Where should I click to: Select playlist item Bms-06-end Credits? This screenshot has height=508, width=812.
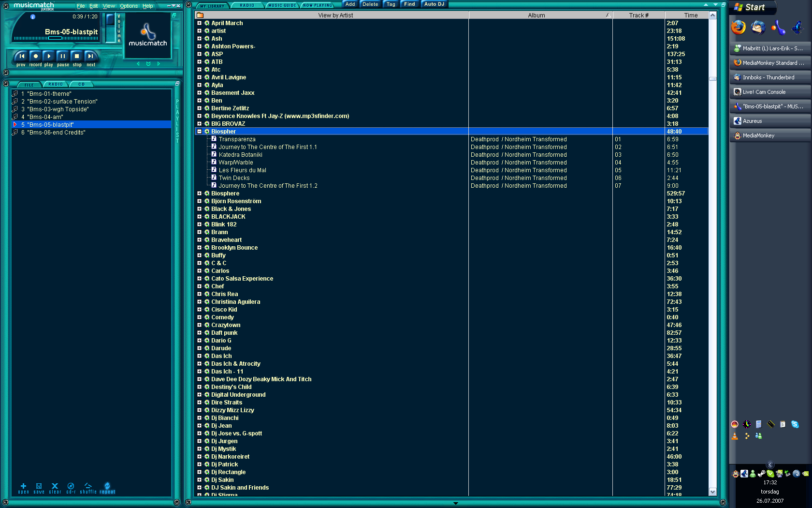(91, 133)
